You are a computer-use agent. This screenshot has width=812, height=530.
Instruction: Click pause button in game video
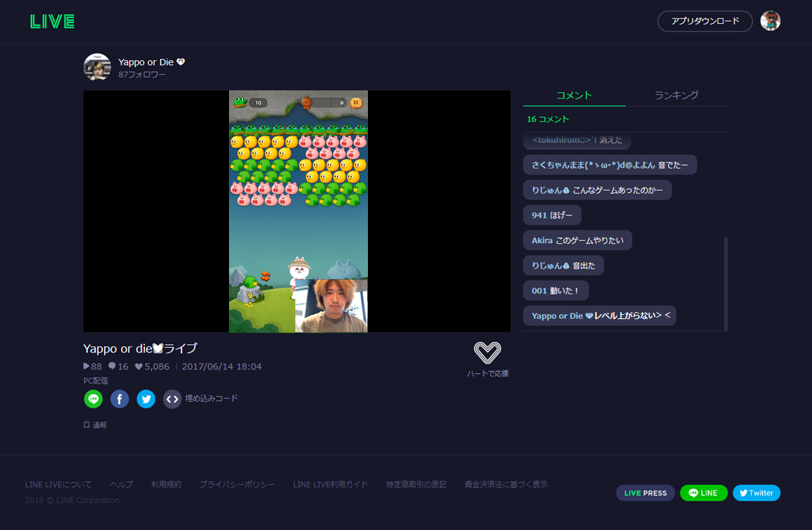coord(356,103)
